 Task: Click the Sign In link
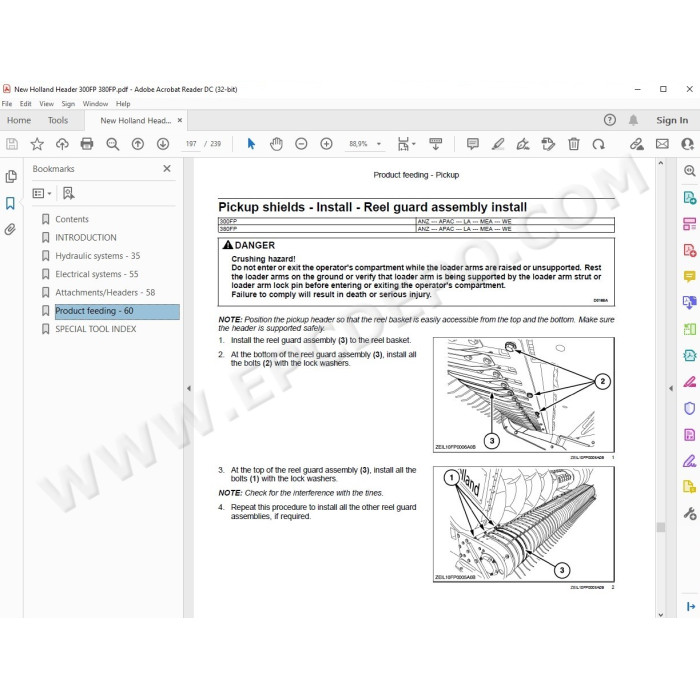[x=672, y=120]
